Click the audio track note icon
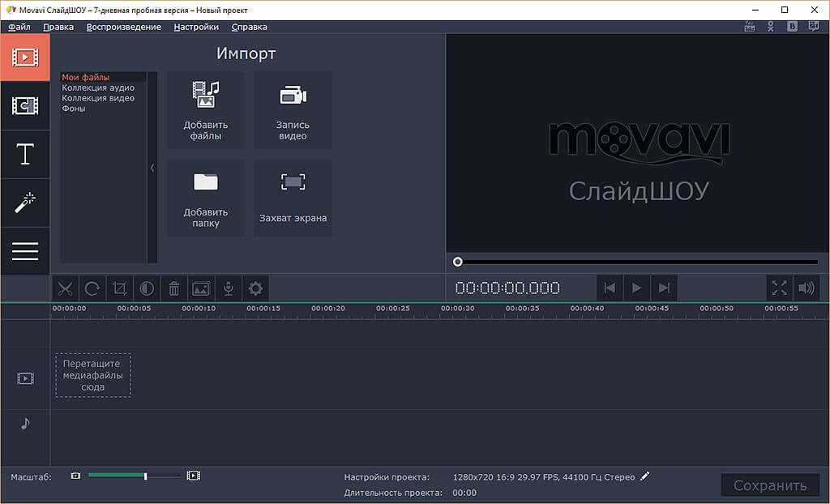 [25, 423]
